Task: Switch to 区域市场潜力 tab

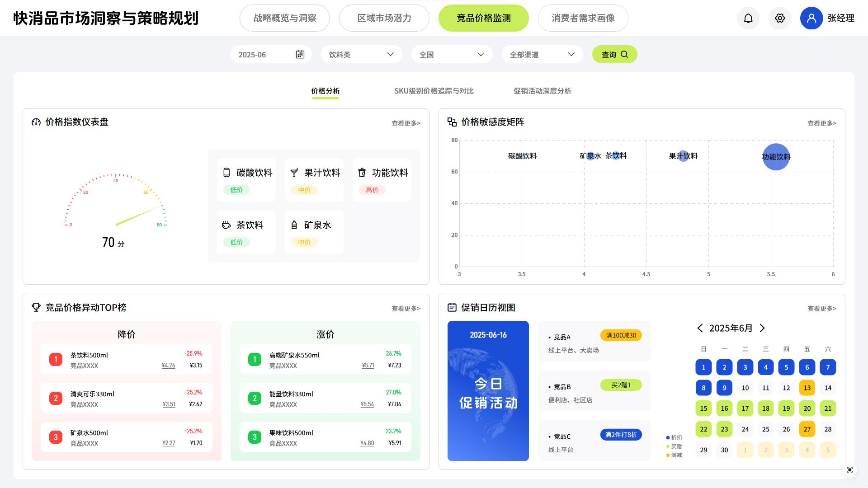Action: pos(384,18)
